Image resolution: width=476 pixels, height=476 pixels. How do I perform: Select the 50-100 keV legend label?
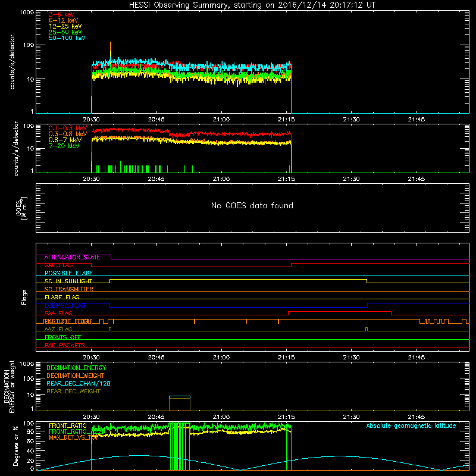[67, 38]
